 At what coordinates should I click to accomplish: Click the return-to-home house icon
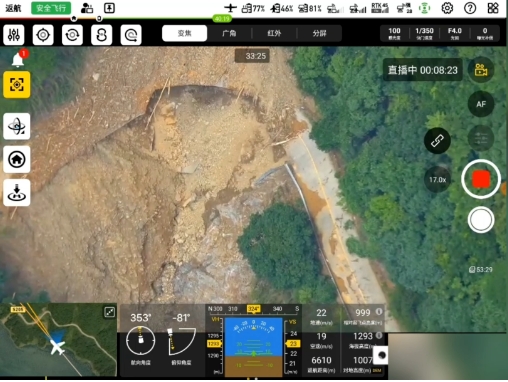[17, 159]
